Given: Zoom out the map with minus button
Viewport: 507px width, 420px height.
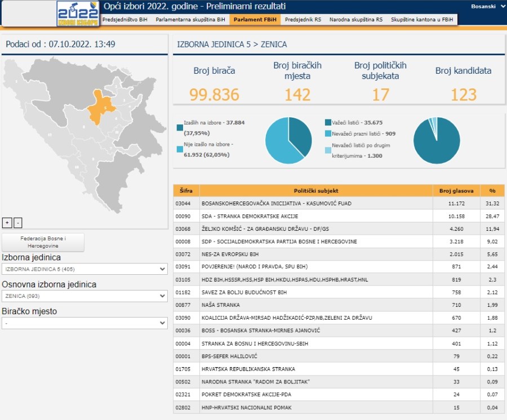Looking at the screenshot, I should [17, 222].
